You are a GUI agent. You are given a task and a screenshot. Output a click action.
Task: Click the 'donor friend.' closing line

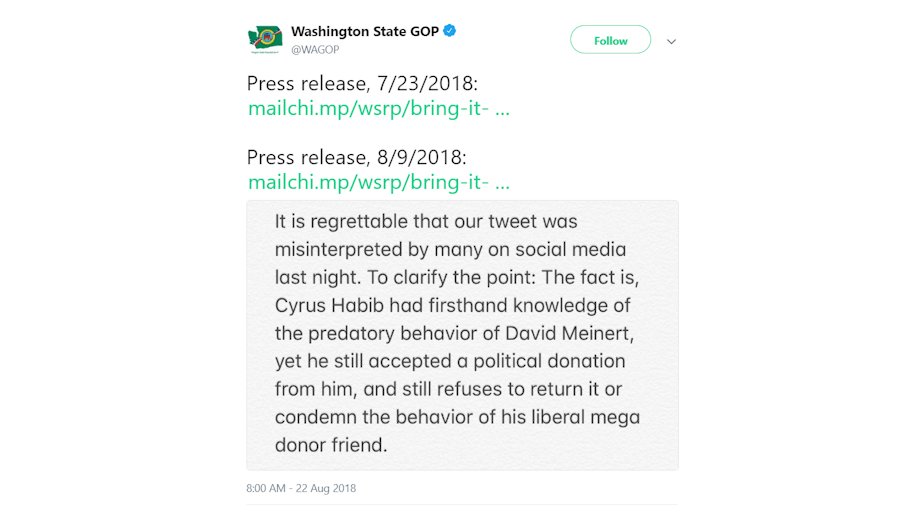tap(331, 445)
